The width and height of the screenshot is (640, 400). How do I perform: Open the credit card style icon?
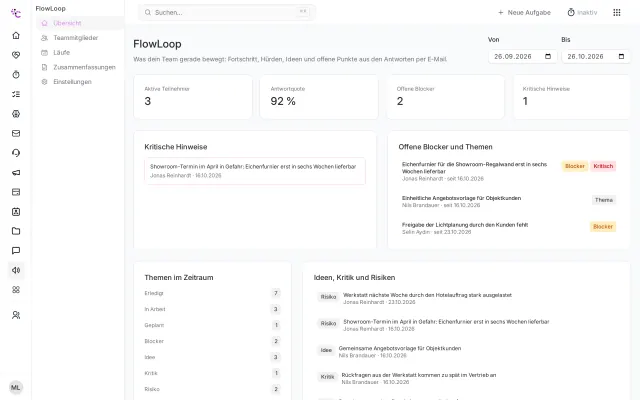16,192
